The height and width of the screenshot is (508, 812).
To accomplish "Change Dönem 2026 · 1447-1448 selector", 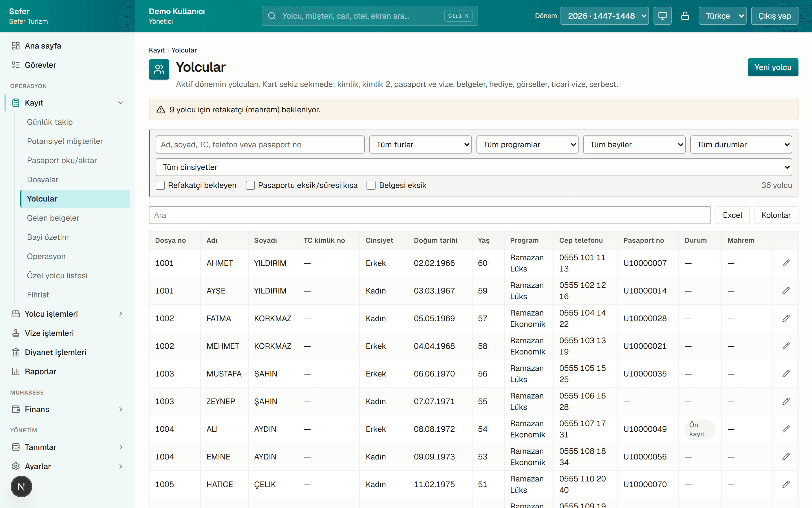I will pos(604,16).
